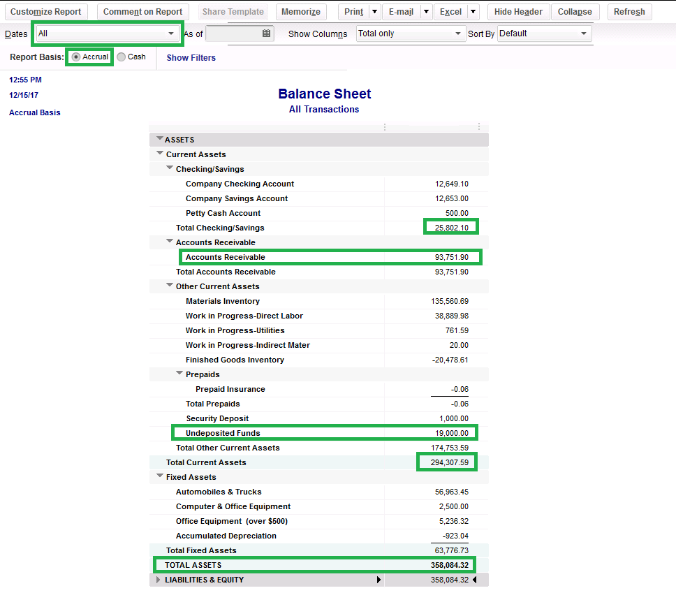The width and height of the screenshot is (676, 616).
Task: Expand the LIABILITIES & EQUITY section
Action: 158,579
